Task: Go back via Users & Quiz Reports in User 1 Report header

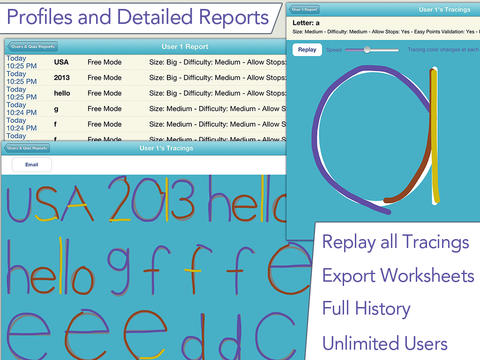Action: [32, 46]
